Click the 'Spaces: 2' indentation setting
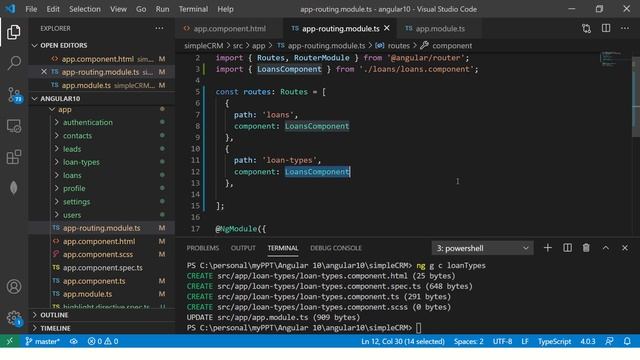The image size is (640, 360). pyautogui.click(x=469, y=341)
